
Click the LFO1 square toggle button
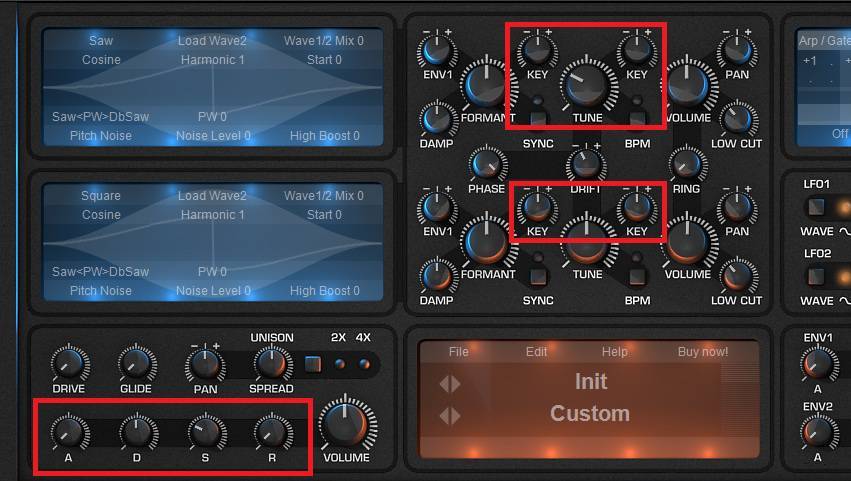(816, 207)
